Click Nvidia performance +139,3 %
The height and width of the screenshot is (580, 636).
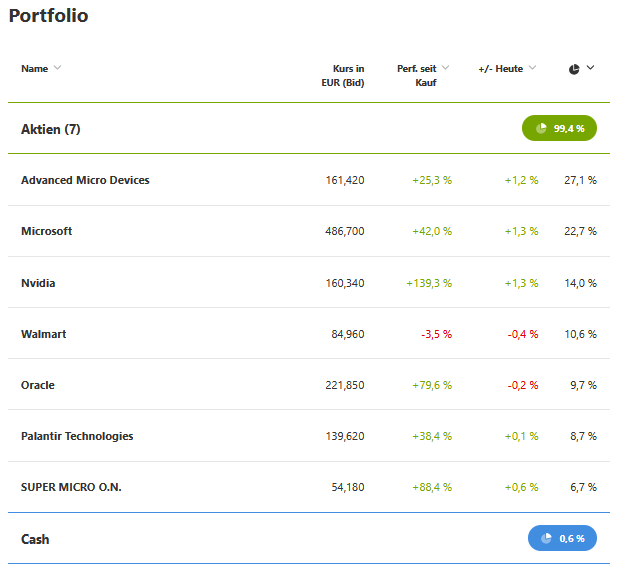coord(429,283)
